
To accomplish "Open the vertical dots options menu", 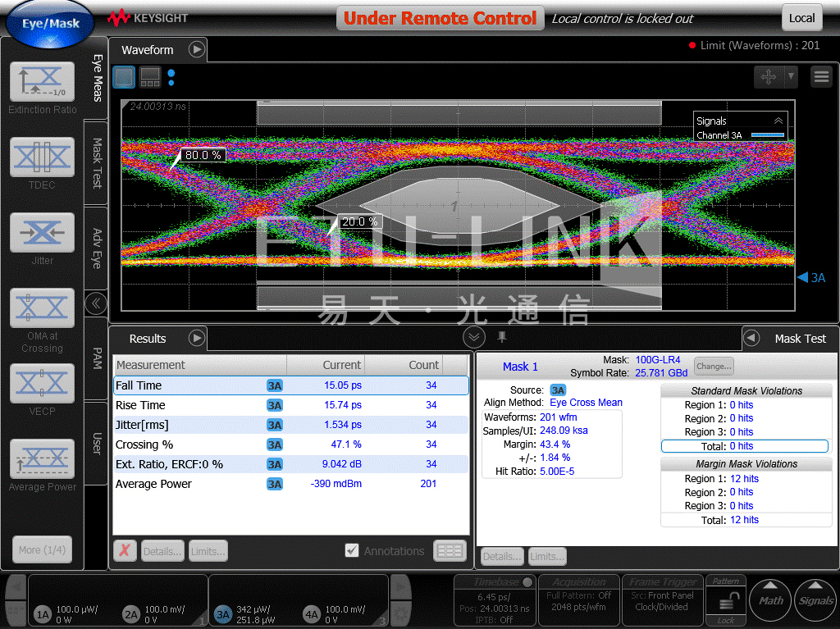I will tap(171, 77).
